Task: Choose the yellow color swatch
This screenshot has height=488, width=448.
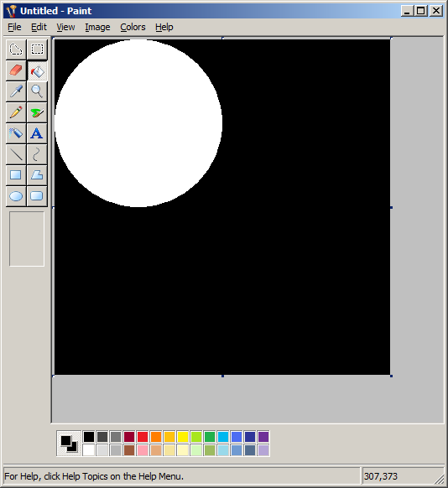Action: (183, 437)
